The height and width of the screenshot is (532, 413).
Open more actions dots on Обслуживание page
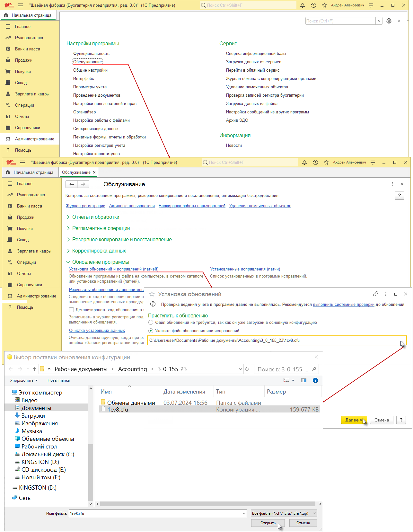click(392, 184)
